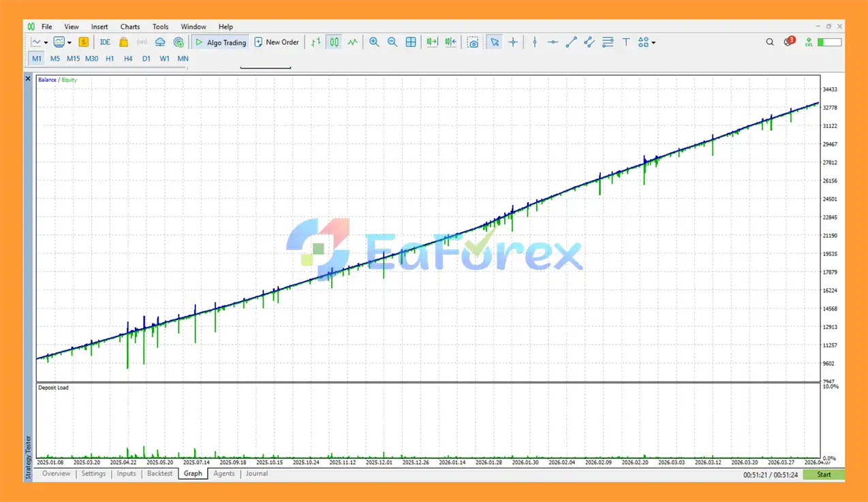This screenshot has height=502, width=868.
Task: Expand the chart type dropdown arrow
Action: (x=46, y=42)
